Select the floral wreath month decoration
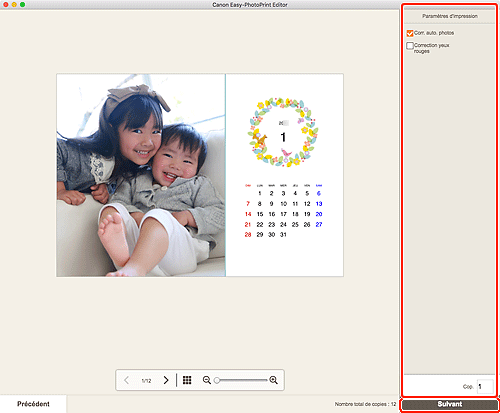Image resolution: width=500 pixels, height=413 pixels. click(283, 132)
